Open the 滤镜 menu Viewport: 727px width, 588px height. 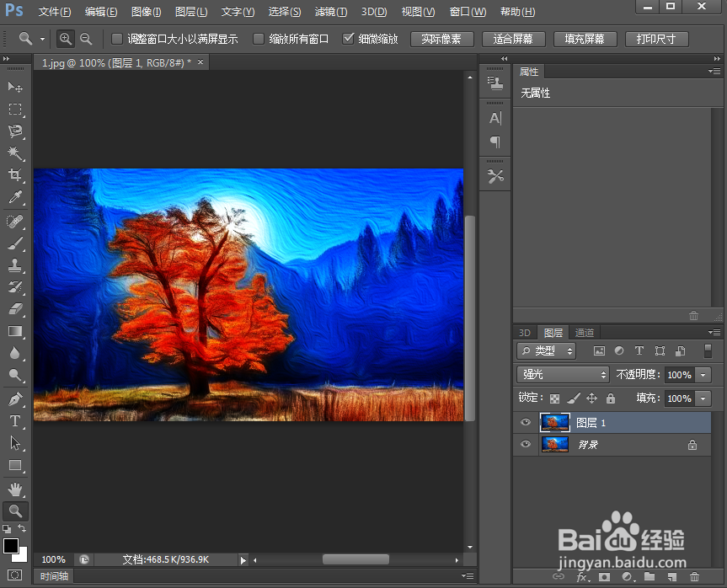click(330, 12)
